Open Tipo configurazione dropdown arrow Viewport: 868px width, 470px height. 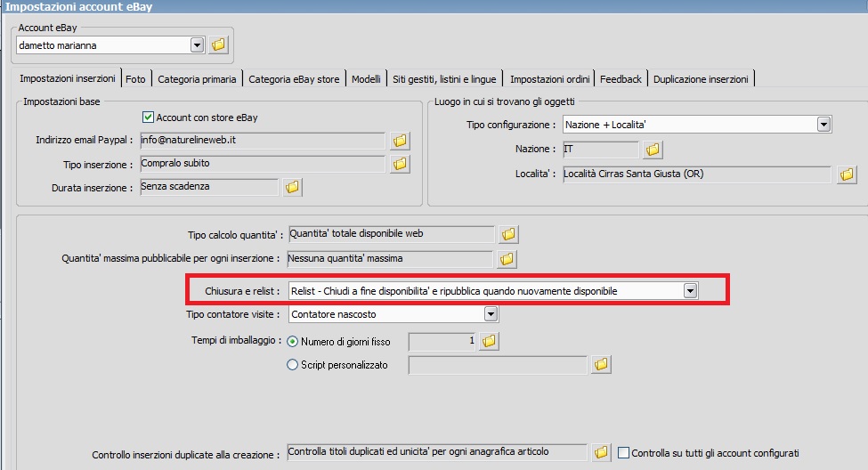tap(823, 125)
